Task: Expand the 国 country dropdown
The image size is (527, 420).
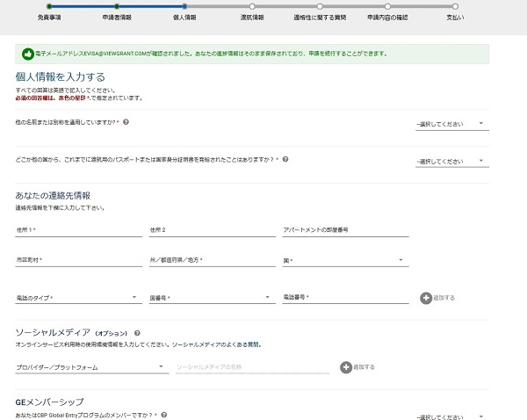Action: 343,260
